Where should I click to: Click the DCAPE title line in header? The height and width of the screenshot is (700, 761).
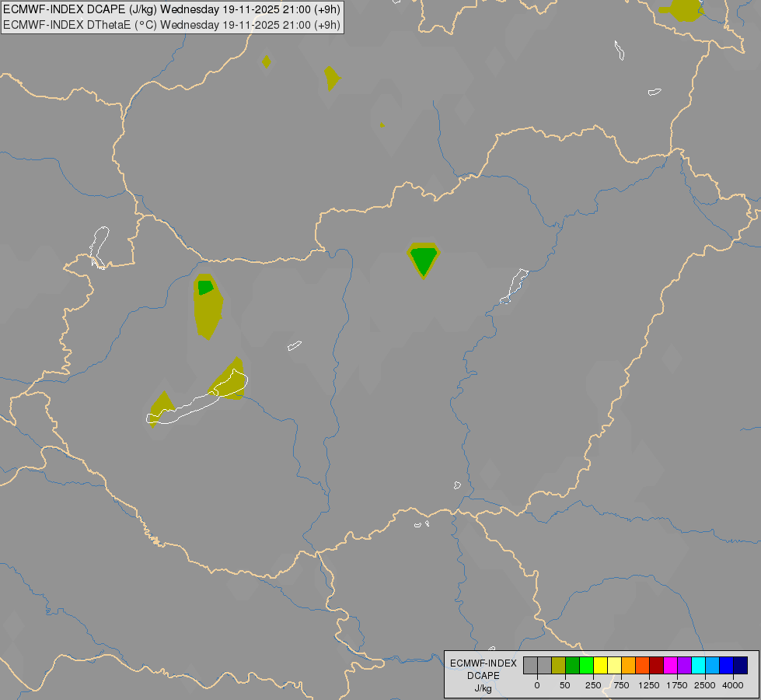click(172, 9)
